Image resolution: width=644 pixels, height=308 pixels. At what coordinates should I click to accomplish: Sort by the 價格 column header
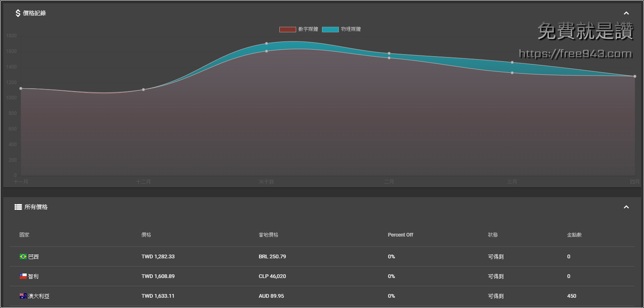click(146, 235)
